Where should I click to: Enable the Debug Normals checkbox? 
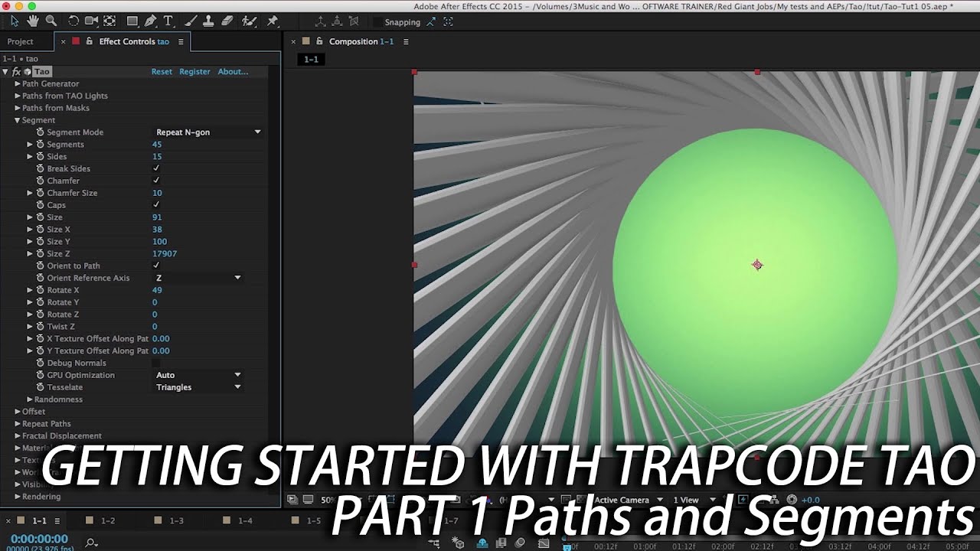coord(156,363)
